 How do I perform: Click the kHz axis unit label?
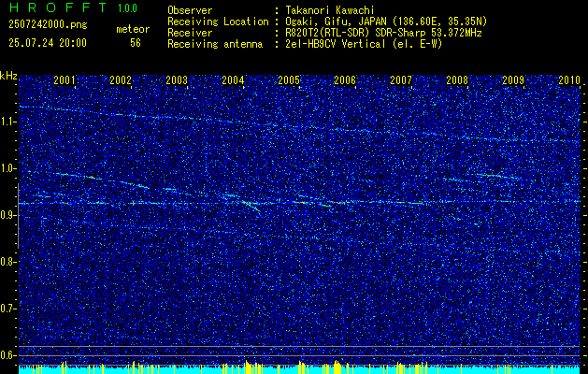click(8, 76)
